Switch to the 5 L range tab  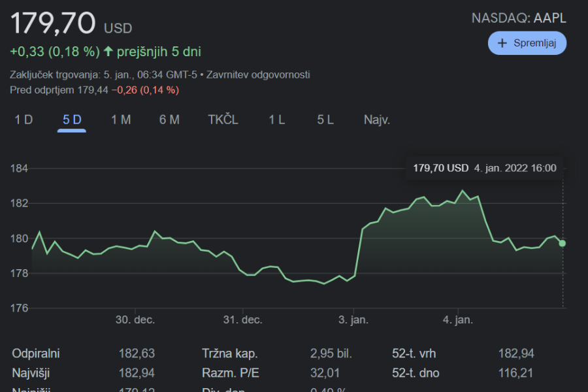click(x=325, y=120)
